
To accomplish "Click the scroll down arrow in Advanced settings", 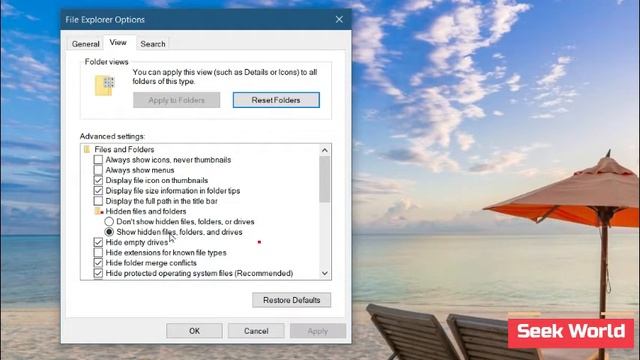I will coord(324,273).
